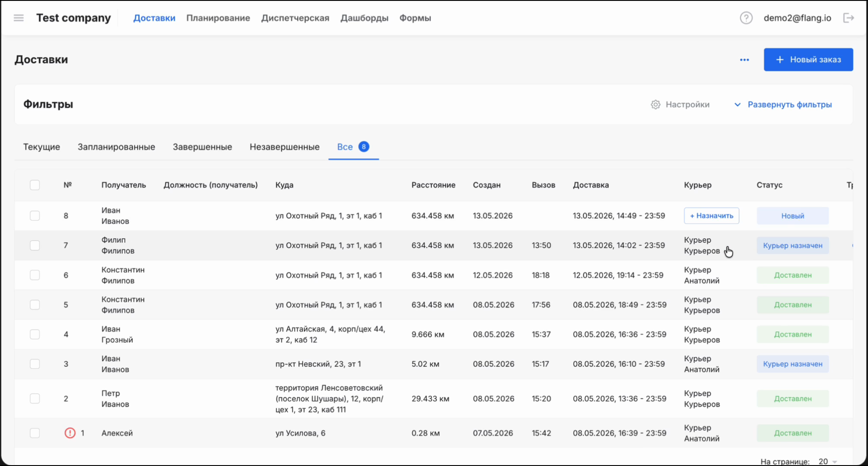
Task: Sort by the Создан column header
Action: click(x=486, y=185)
